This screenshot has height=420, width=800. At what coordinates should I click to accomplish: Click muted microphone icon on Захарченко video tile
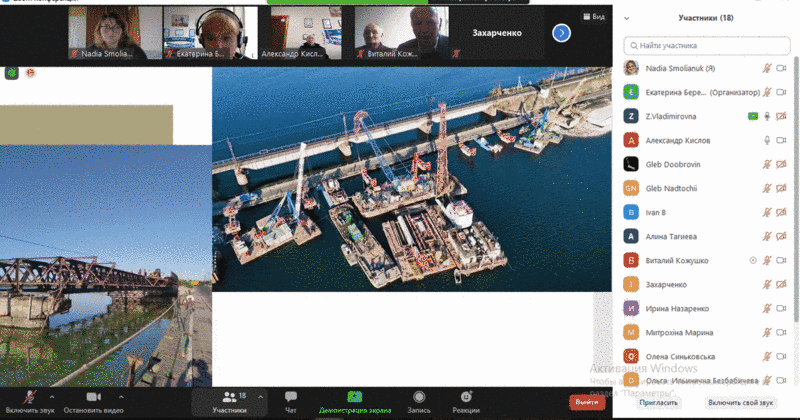click(x=457, y=53)
